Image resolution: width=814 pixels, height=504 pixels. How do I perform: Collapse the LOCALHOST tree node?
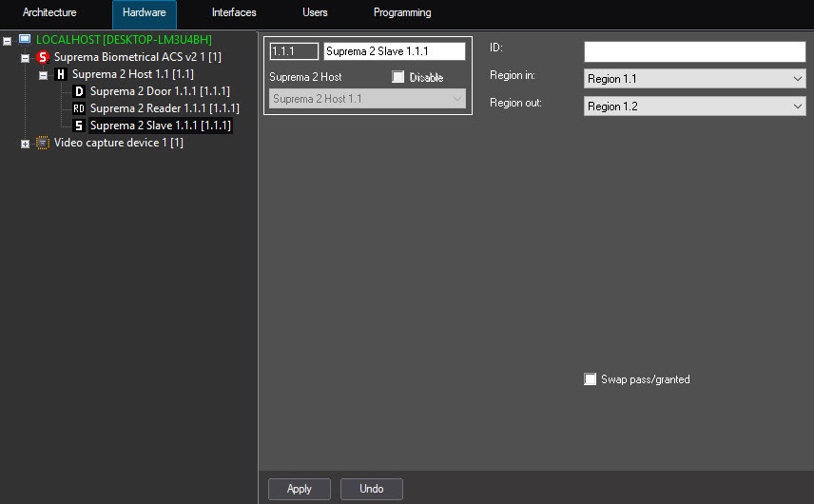click(x=8, y=41)
